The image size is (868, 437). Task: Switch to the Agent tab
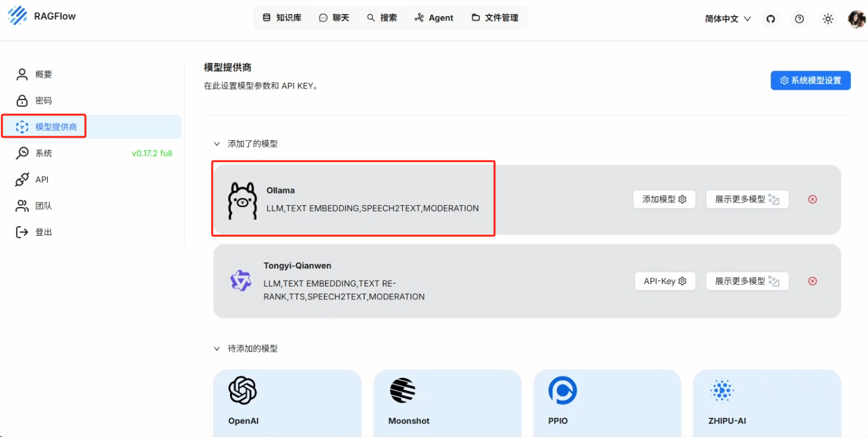tap(433, 18)
